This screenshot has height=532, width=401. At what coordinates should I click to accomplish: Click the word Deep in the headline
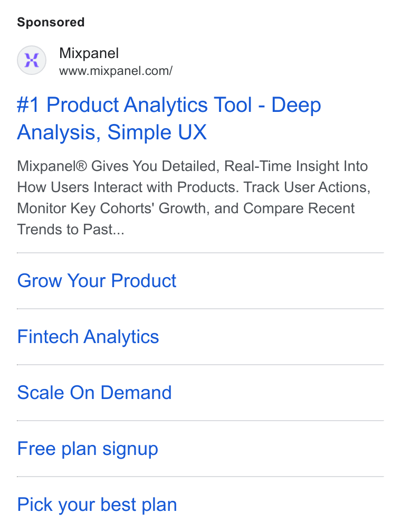(x=296, y=104)
